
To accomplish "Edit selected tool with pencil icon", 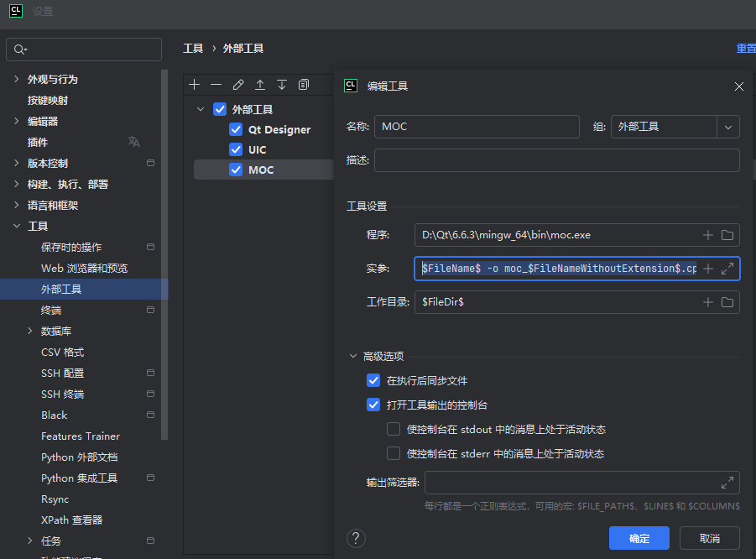I will point(238,85).
